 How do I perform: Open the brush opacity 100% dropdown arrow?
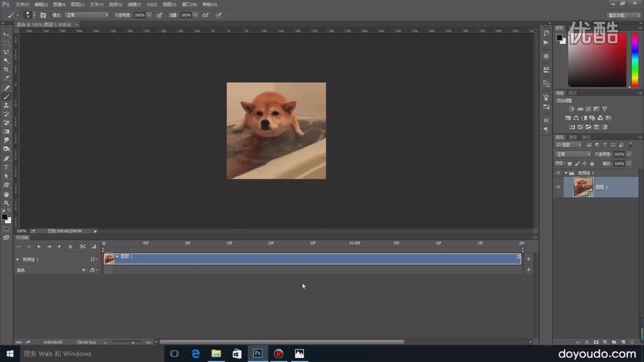click(x=149, y=15)
